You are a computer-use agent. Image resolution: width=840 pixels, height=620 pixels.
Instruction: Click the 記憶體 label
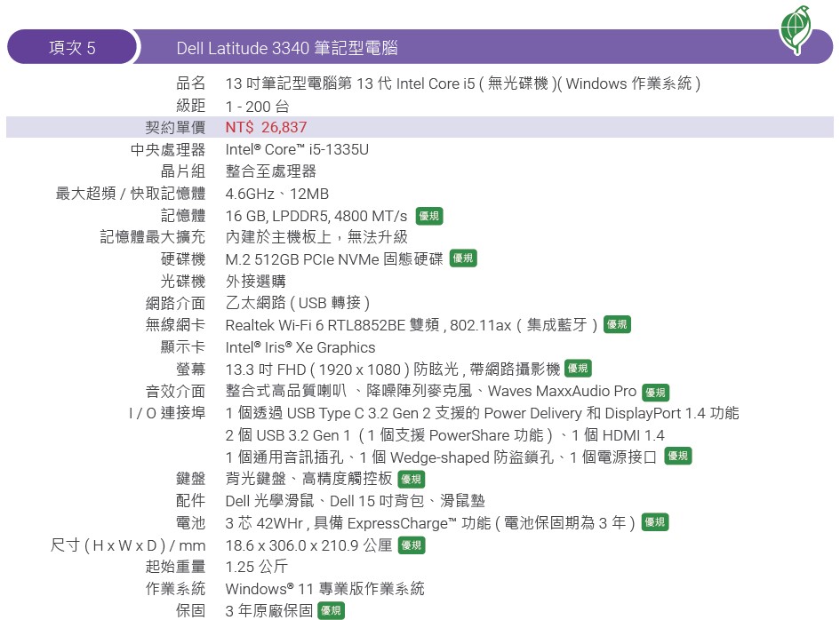pos(183,215)
